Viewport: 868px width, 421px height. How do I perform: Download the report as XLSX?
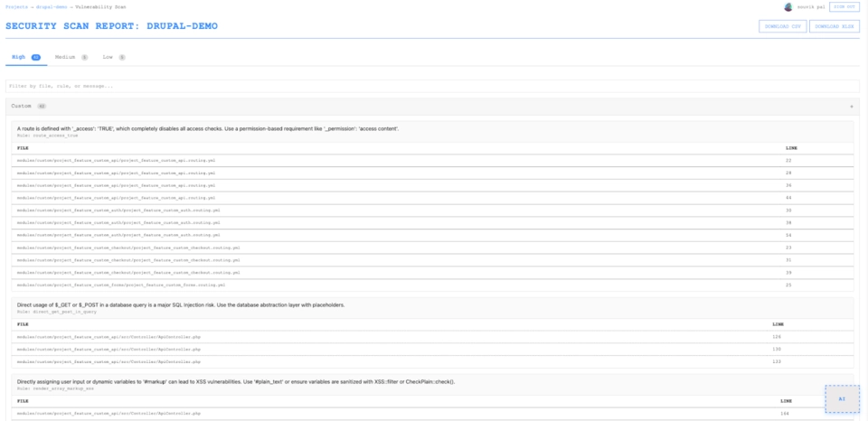click(x=835, y=26)
